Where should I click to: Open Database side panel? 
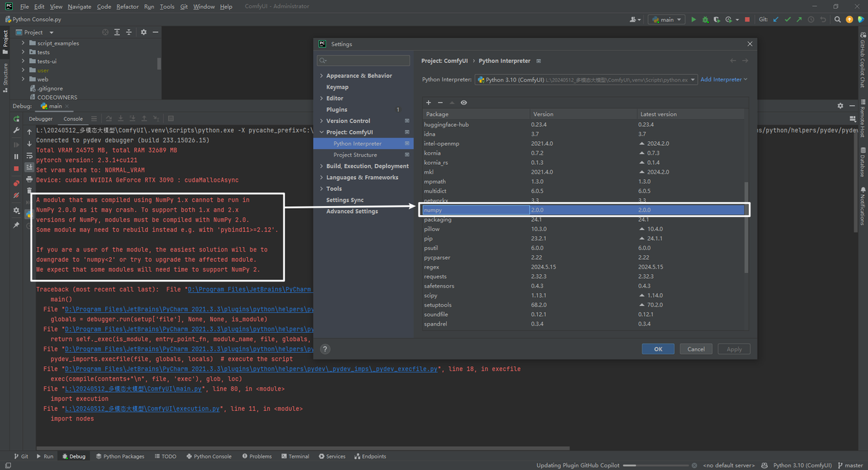[x=863, y=161]
